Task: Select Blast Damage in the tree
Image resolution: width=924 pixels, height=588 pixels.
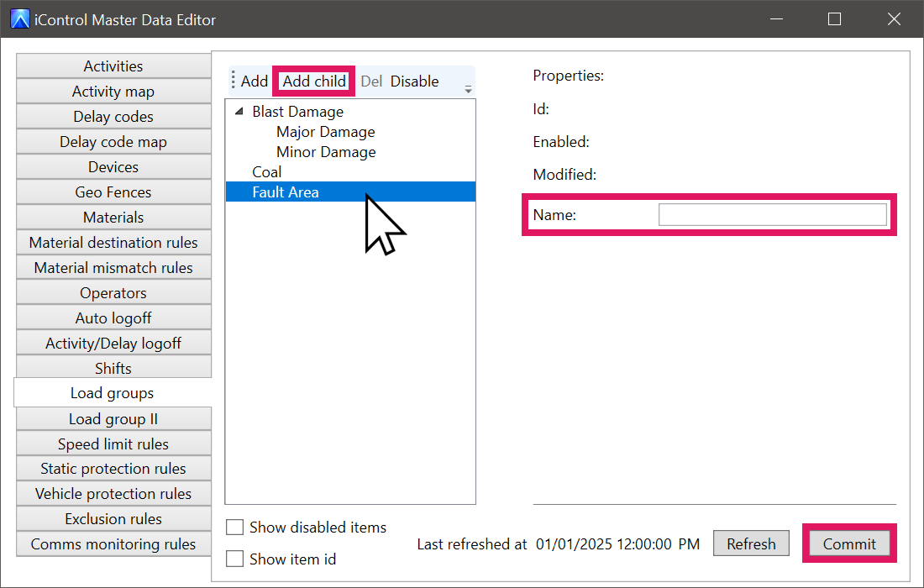Action: [297, 112]
